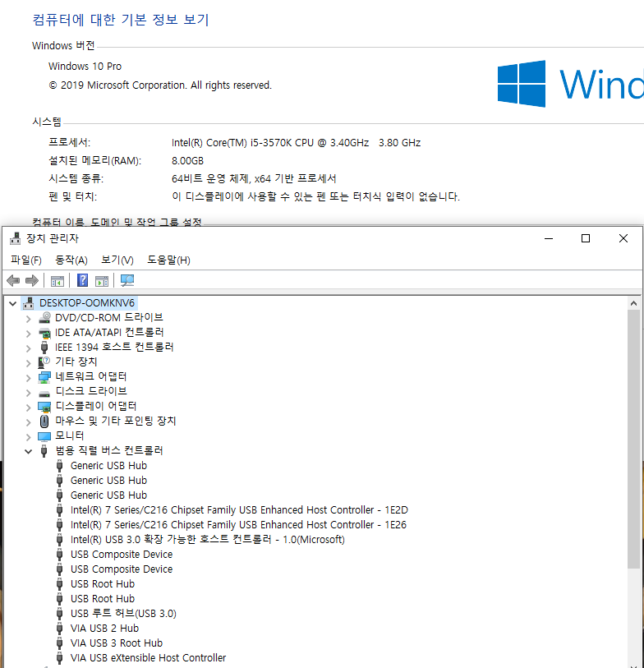Click the 기타 장치 unknown device icon
The image size is (644, 668).
coord(44,362)
